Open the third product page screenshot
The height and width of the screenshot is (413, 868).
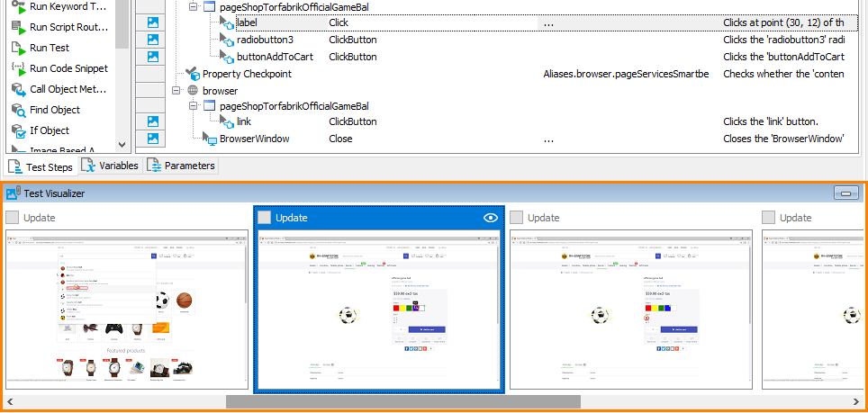pos(631,310)
